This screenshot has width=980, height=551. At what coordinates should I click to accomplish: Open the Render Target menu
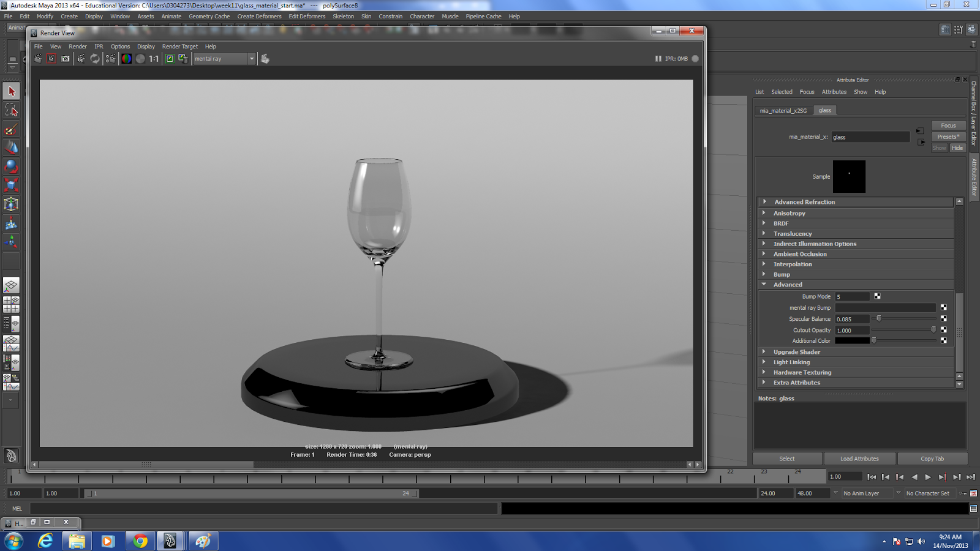pos(180,47)
